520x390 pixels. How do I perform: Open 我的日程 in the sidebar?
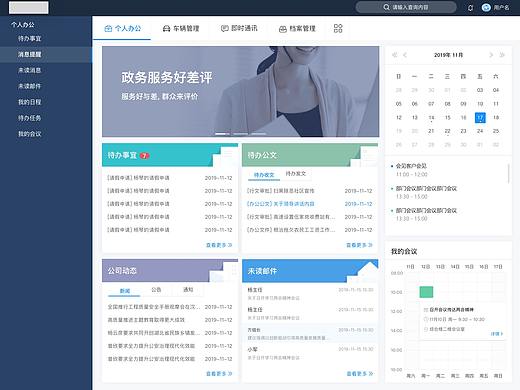pyautogui.click(x=30, y=102)
